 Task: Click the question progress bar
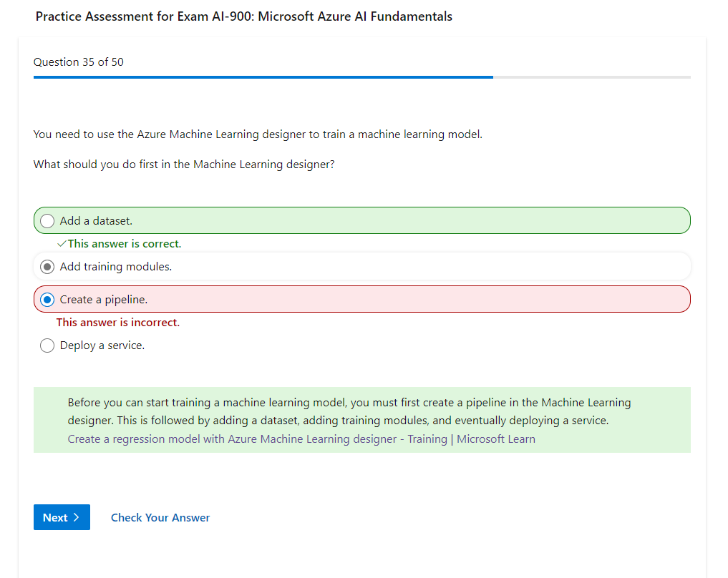coord(362,77)
